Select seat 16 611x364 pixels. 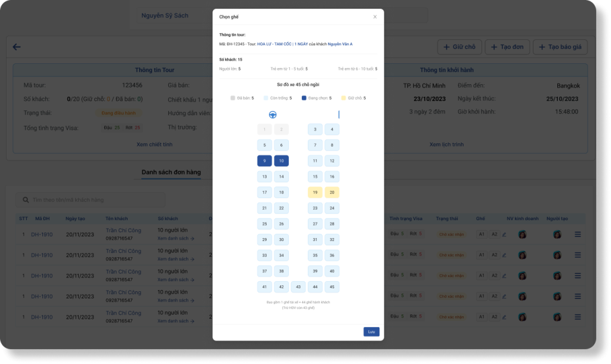(x=332, y=177)
